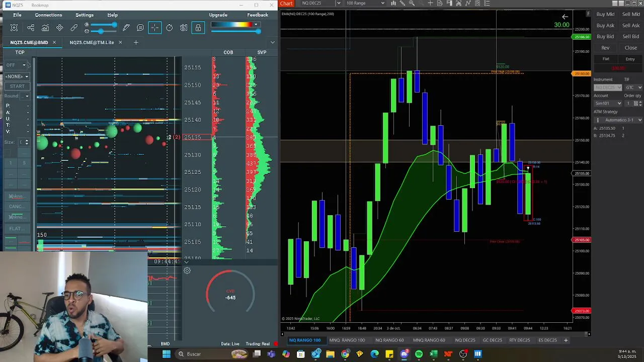Select the drawing tools pencil in NinjaTrader

click(x=403, y=3)
